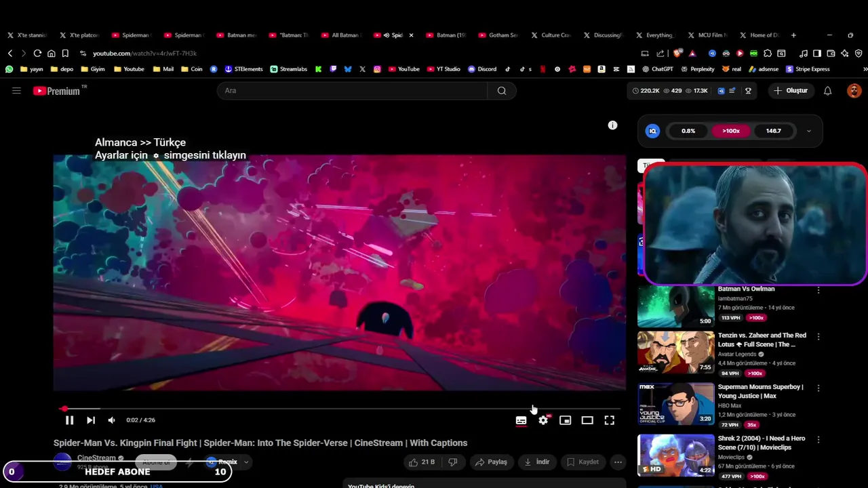Open the Brave wallet icon

click(x=831, y=53)
